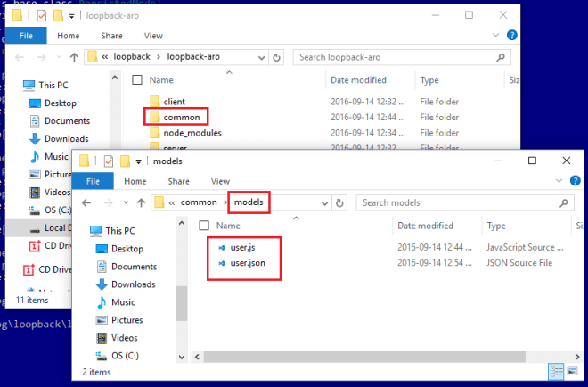This screenshot has width=588, height=387.
Task: Switch to Large icons view in models window
Action: pyautogui.click(x=572, y=372)
